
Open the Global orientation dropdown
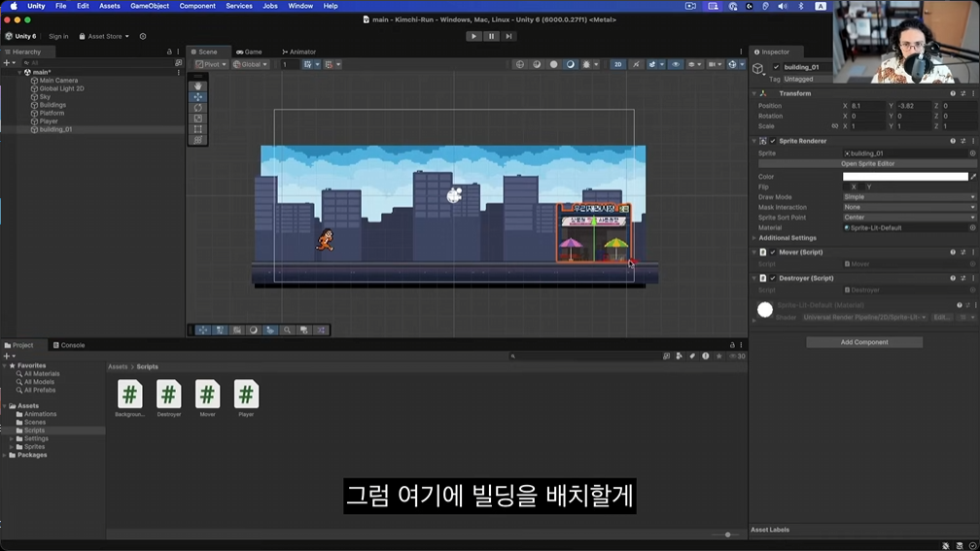point(250,64)
